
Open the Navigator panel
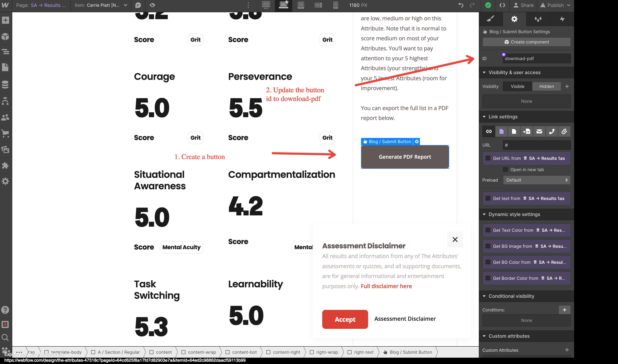pyautogui.click(x=5, y=52)
